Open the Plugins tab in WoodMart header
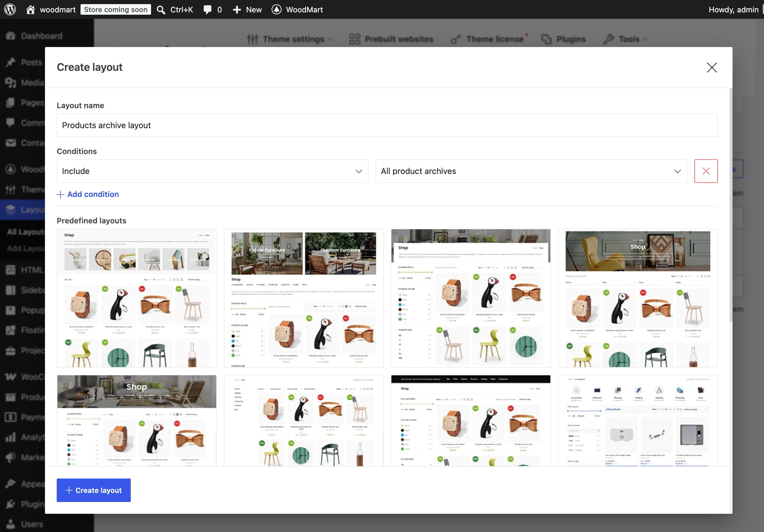The image size is (764, 532). click(x=563, y=39)
